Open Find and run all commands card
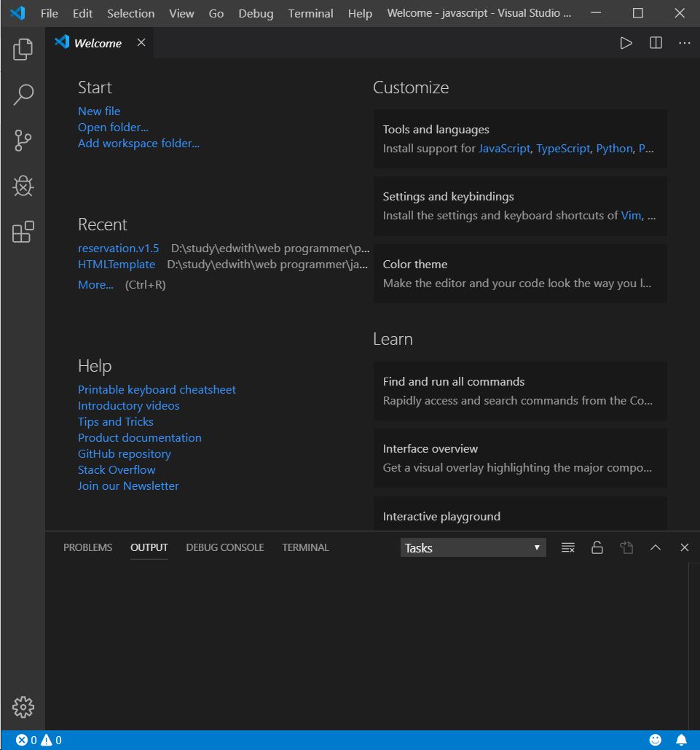 point(520,391)
